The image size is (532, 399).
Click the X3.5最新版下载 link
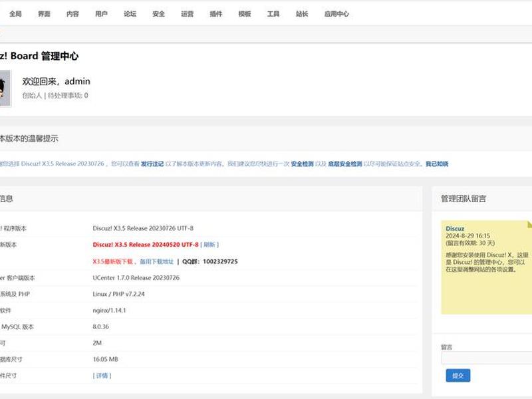pos(112,261)
